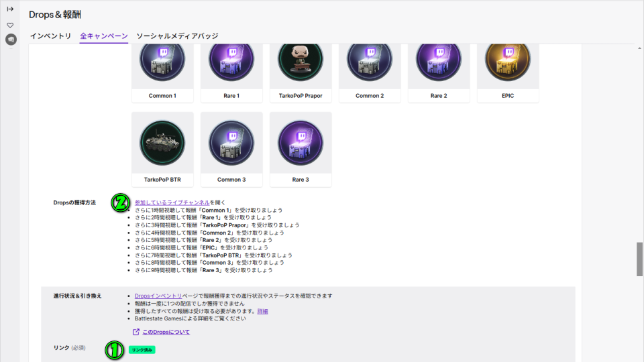Click the Rare 3 crate reward icon
This screenshot has height=362, width=644.
(x=301, y=143)
